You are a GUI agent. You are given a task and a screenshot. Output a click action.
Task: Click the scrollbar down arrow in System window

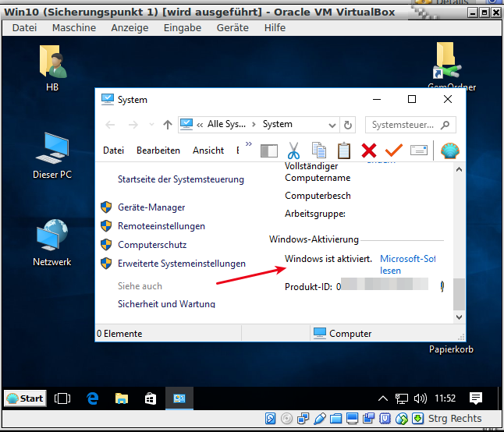point(459,317)
